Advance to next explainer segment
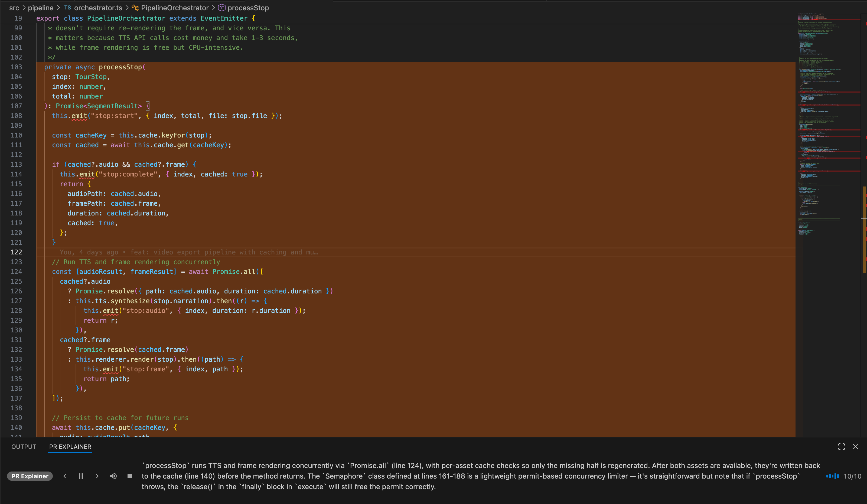This screenshot has height=504, width=867. point(97,476)
